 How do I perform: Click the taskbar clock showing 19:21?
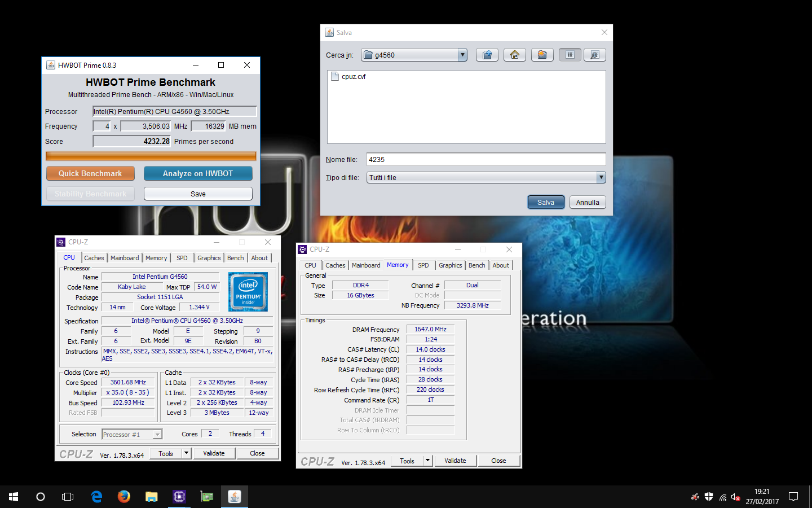[762, 497]
